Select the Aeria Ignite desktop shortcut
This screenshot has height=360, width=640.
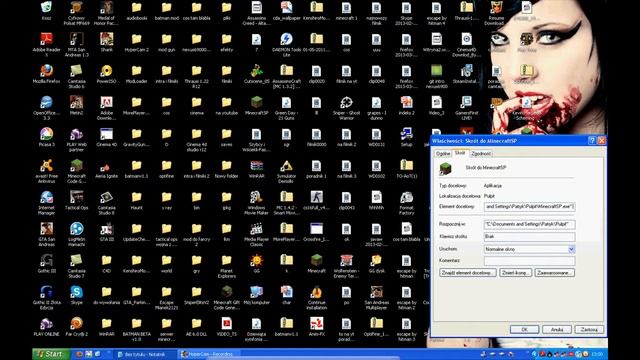point(107,169)
